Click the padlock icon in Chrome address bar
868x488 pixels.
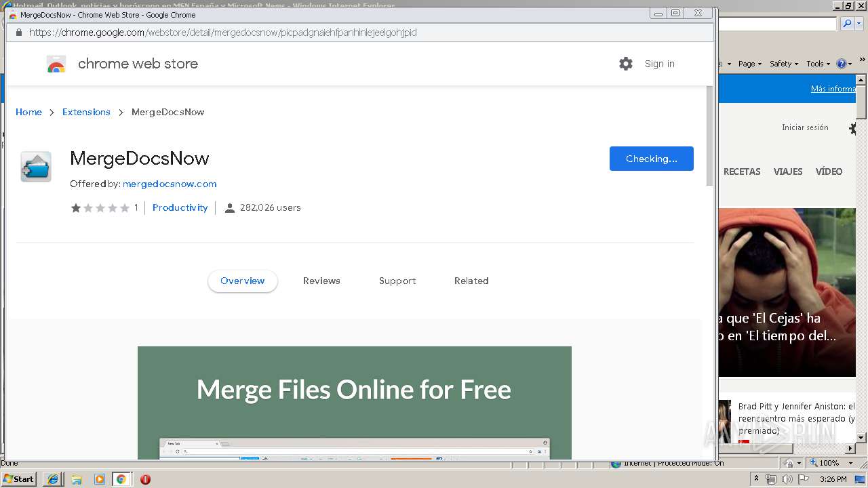tap(18, 33)
